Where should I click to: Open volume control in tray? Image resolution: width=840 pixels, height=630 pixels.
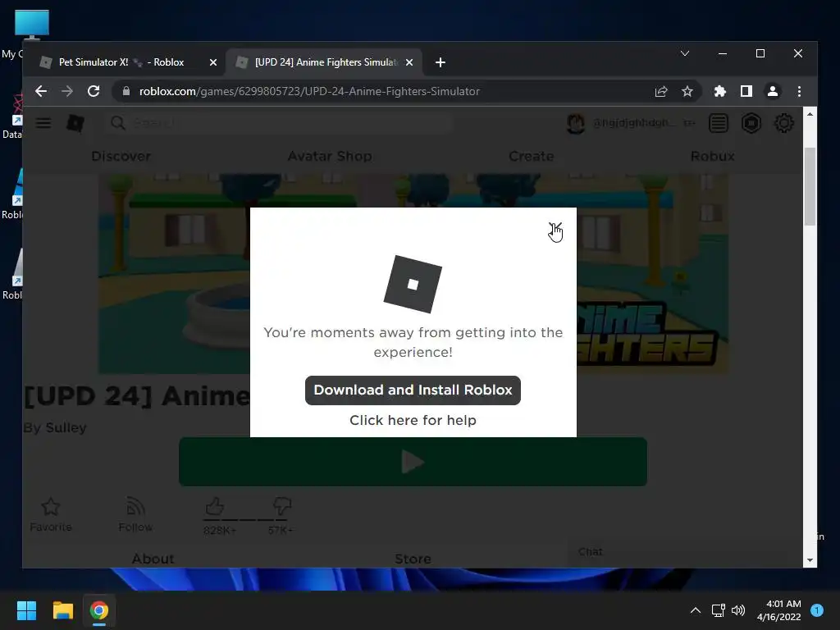(x=738, y=610)
